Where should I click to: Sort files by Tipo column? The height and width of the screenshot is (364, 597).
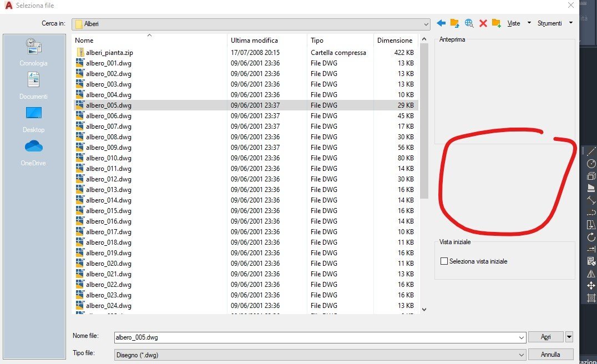340,40
